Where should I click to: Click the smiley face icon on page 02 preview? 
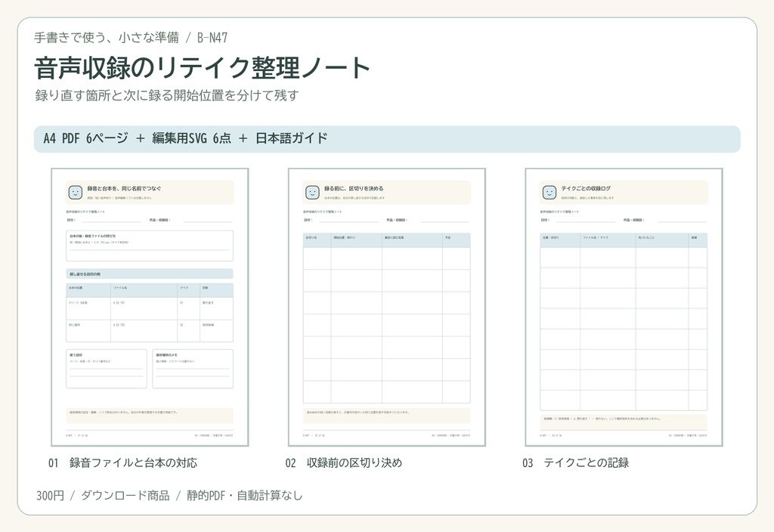(312, 193)
